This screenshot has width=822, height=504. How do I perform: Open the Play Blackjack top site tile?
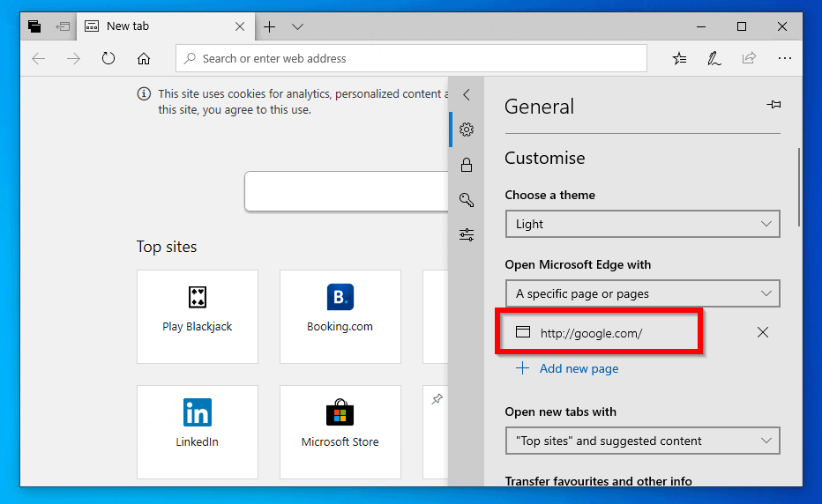click(197, 316)
